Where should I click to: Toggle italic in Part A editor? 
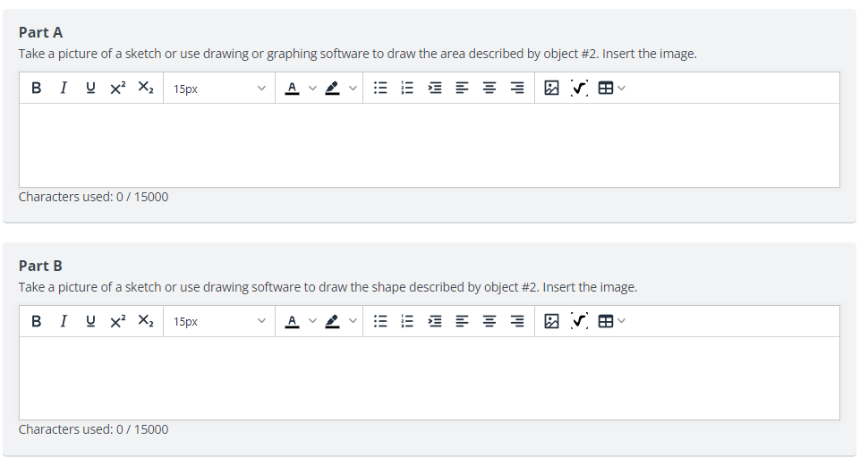64,88
